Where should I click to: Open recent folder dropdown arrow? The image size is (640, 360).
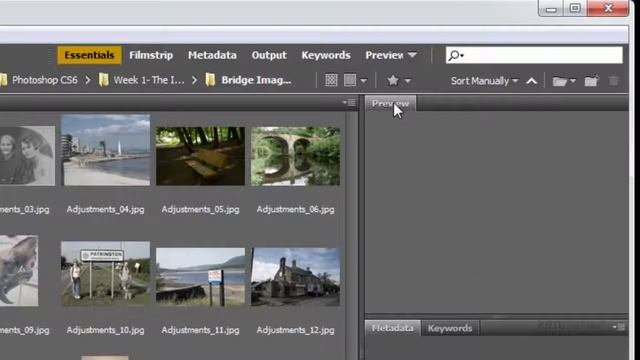[573, 81]
